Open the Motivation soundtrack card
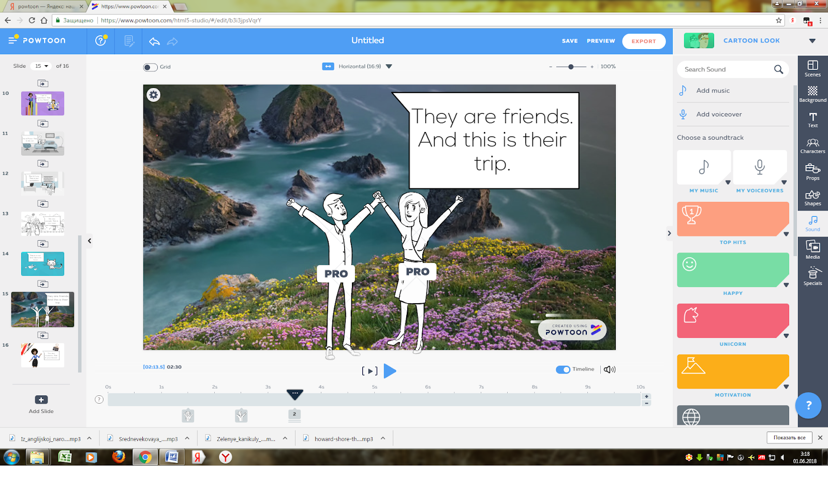Screen dimensions: 828x504 click(x=733, y=372)
